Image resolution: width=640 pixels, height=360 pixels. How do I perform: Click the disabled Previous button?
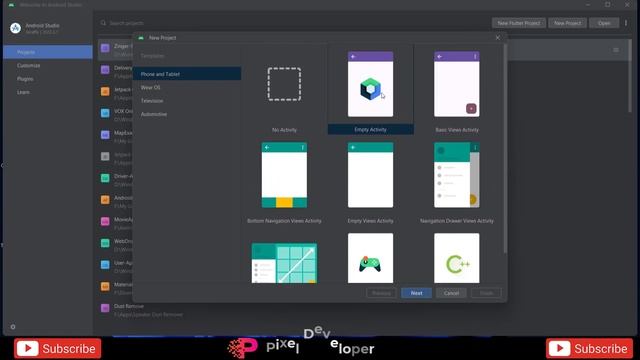point(381,293)
